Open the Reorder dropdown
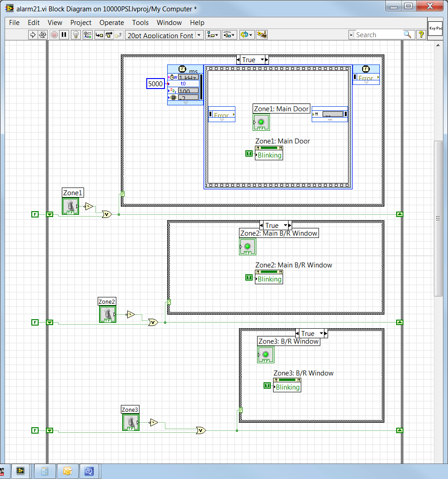Image resolution: width=448 pixels, height=479 pixels. click(247, 35)
